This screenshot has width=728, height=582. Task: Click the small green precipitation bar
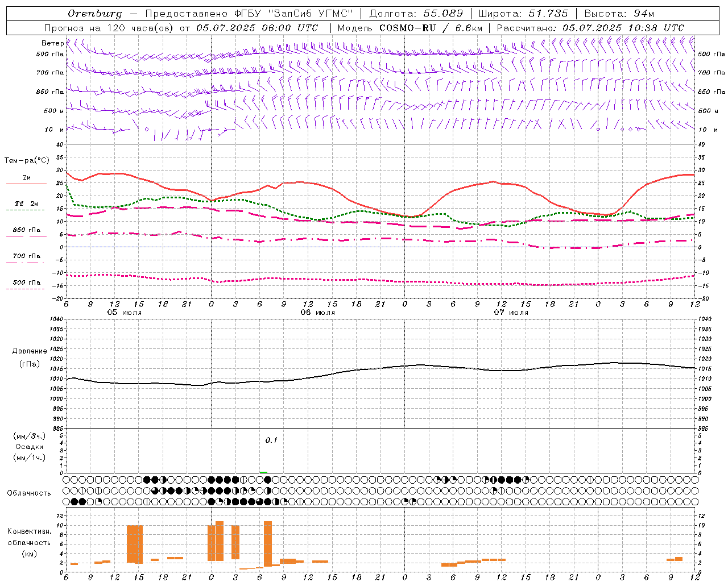point(263,472)
